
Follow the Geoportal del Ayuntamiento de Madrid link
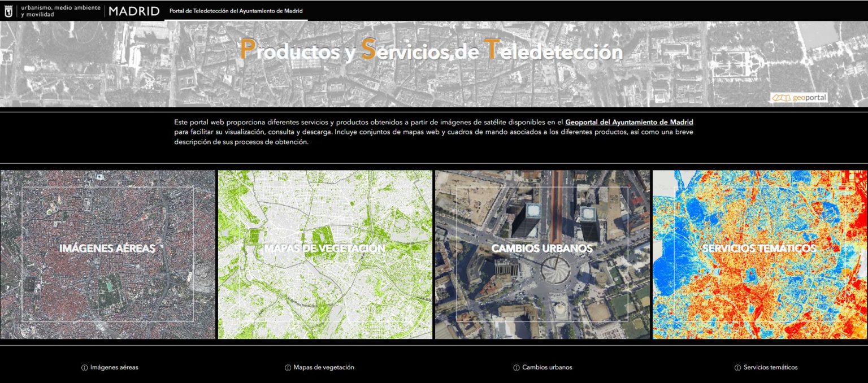[x=629, y=122]
